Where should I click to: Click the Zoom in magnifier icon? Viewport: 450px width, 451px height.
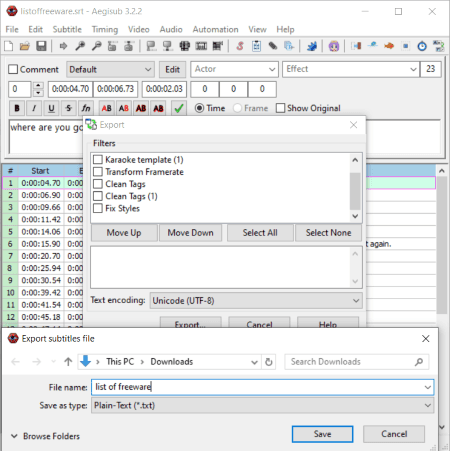[80, 46]
